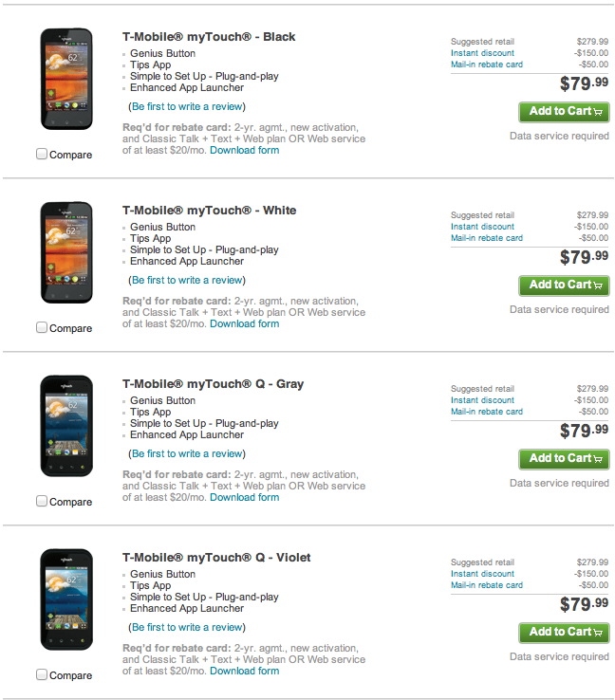Open the T-Mobile myTouch Black product title

[x=209, y=37]
